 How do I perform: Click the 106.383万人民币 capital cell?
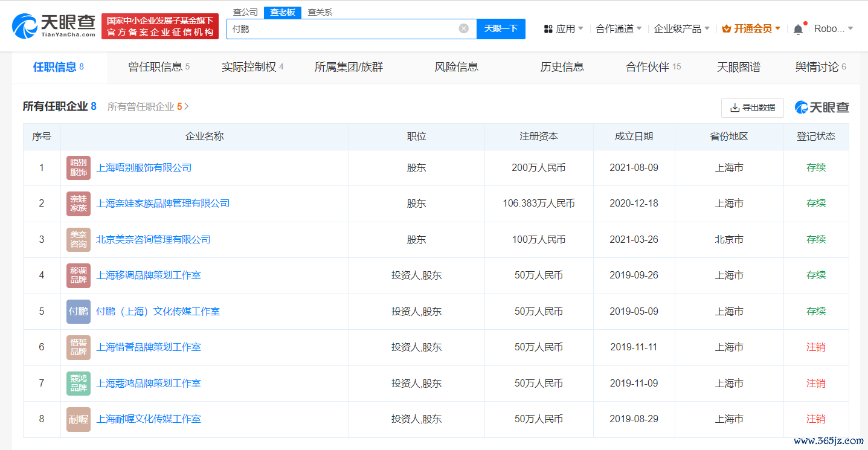tap(539, 204)
